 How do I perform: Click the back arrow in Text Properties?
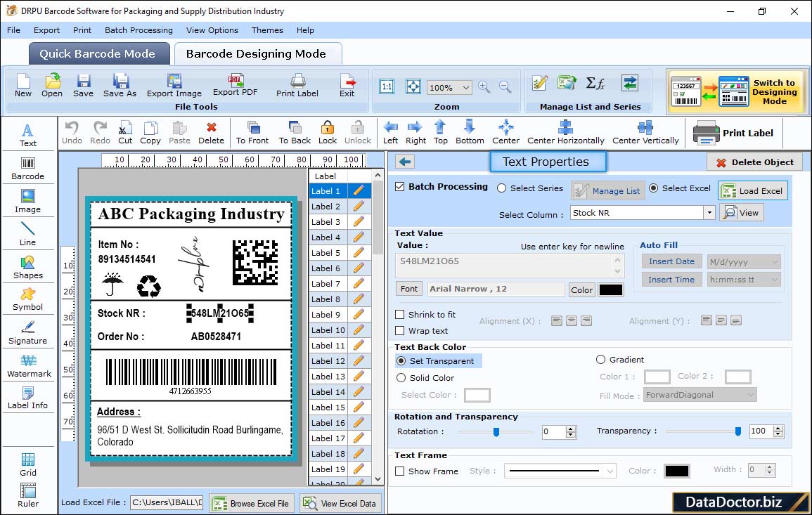[405, 162]
